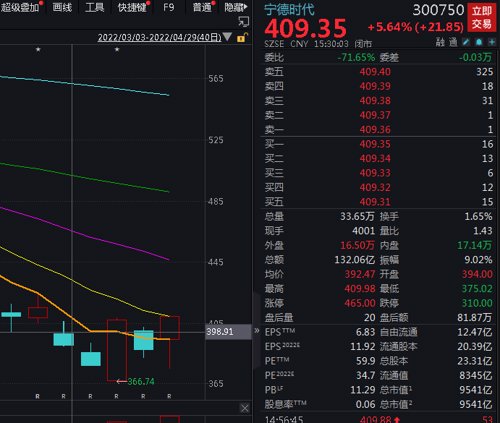Click the 366.74 low price annotation
Screen dimensions: 500x423
tap(141, 381)
